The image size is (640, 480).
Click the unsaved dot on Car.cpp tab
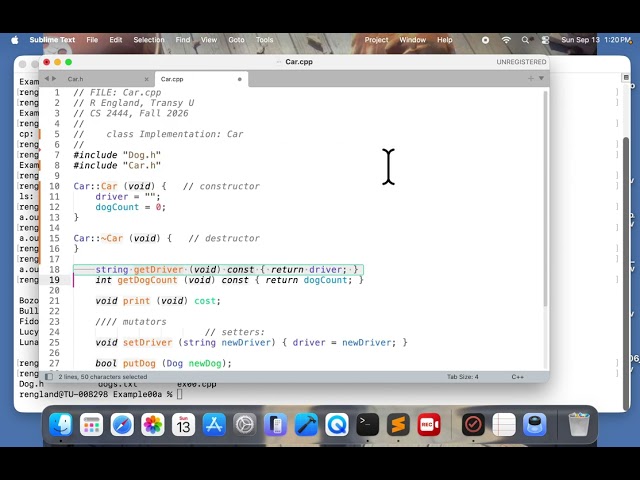pyautogui.click(x=240, y=79)
